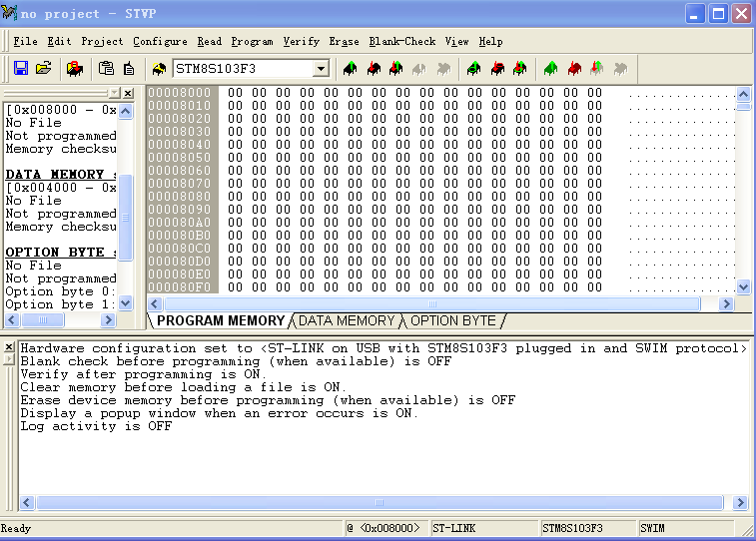Viewport: 756px width, 541px height.
Task: Click the first chip icon in current-tab group
Action: pos(350,69)
